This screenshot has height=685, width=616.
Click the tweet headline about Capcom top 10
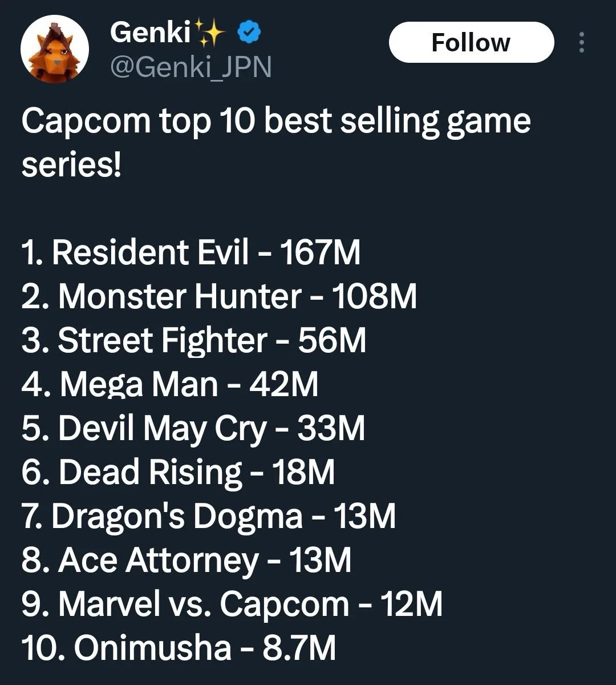[276, 143]
